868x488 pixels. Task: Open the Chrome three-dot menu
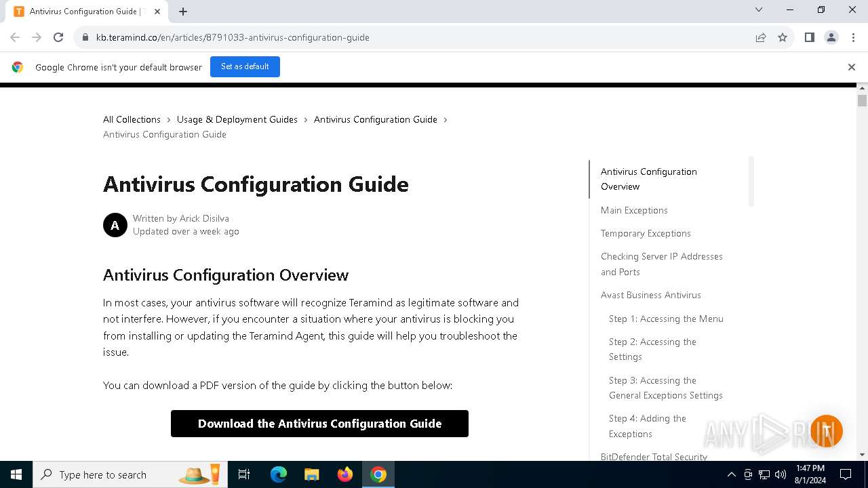point(853,37)
